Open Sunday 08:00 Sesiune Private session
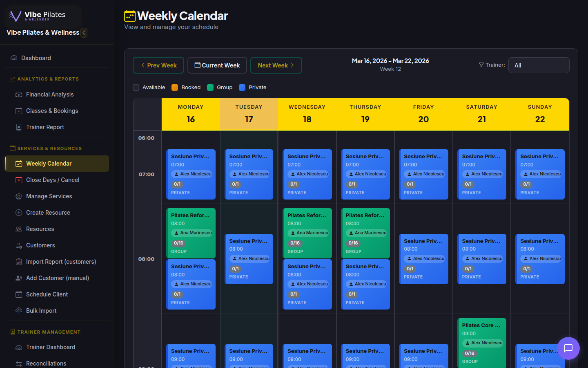 pos(540,259)
